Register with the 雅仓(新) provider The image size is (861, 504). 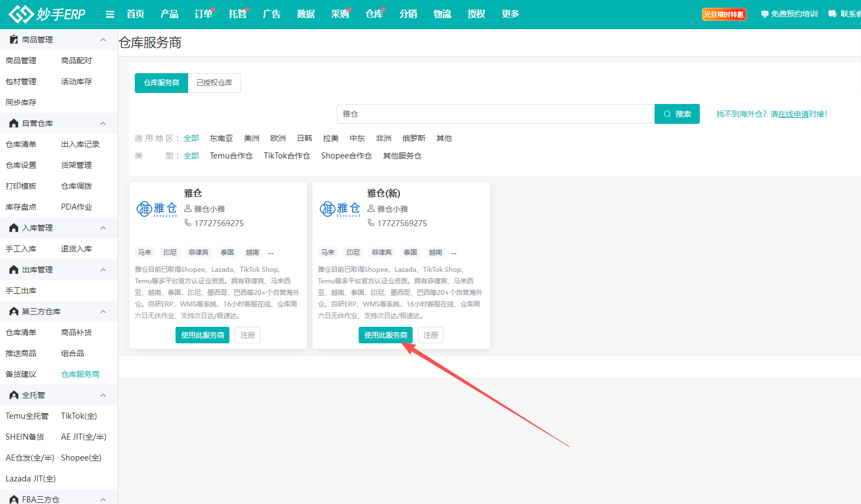coord(431,335)
